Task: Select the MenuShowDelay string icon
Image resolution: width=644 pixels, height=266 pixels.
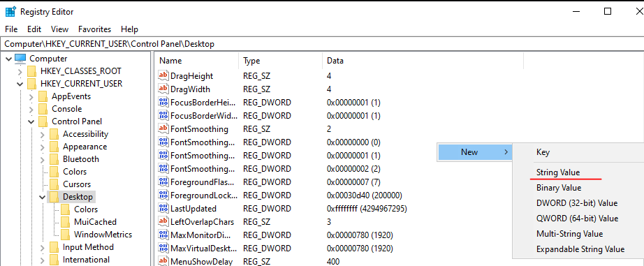Action: 163,262
